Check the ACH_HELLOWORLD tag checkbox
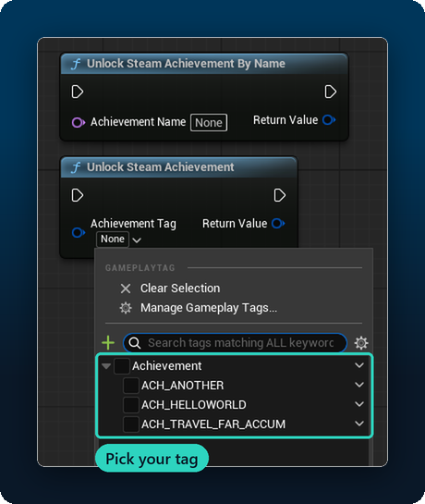The width and height of the screenshot is (425, 504). pyautogui.click(x=131, y=405)
